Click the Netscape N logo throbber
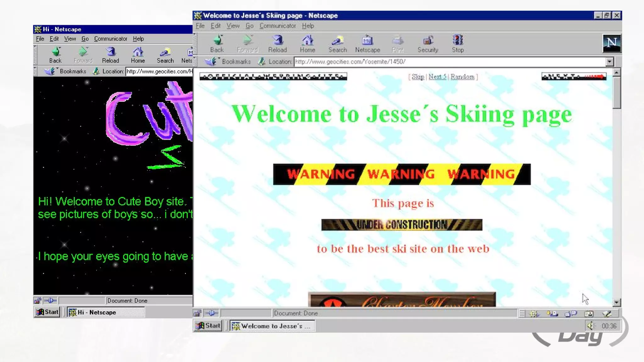644x362 pixels. [611, 43]
